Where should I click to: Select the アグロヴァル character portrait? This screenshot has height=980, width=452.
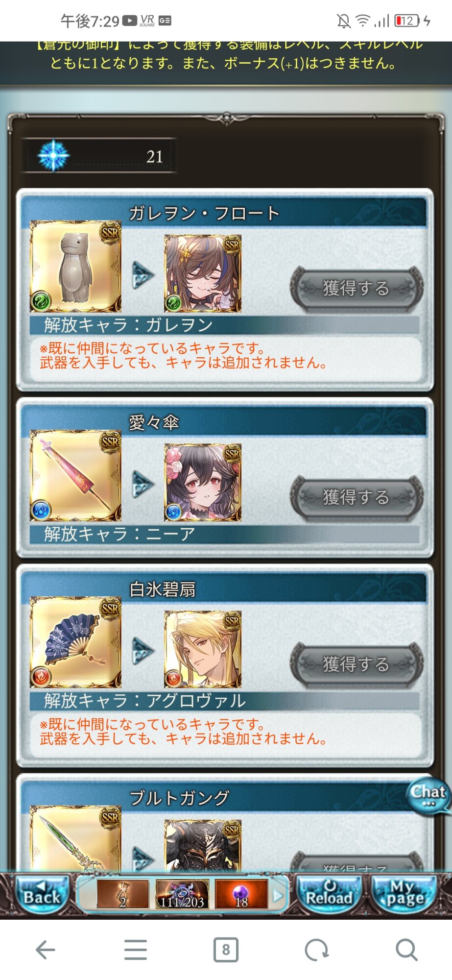pos(203,649)
